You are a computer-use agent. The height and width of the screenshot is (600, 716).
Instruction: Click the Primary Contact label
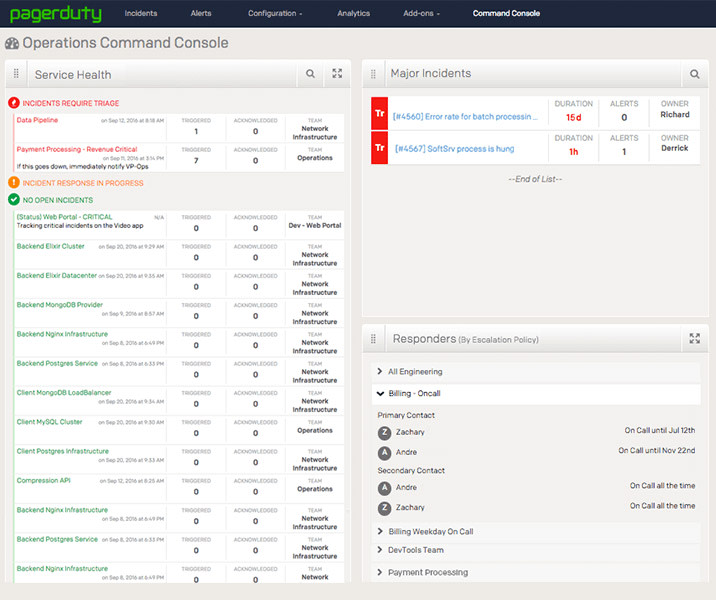pos(406,415)
